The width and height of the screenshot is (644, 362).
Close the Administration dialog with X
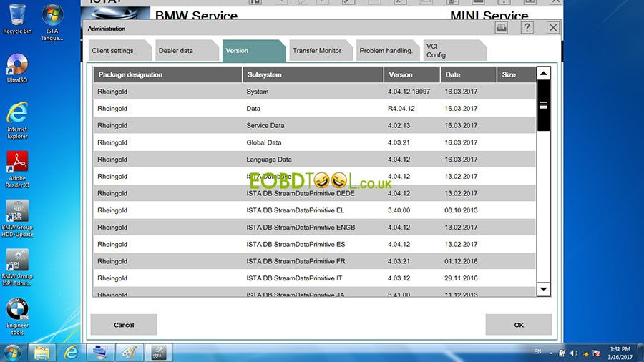(x=553, y=28)
